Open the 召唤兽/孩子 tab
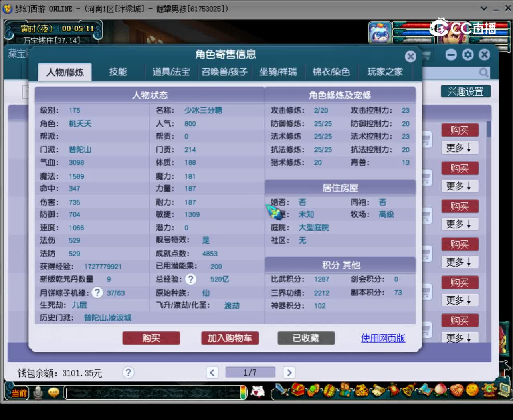513x420 pixels. tap(224, 72)
